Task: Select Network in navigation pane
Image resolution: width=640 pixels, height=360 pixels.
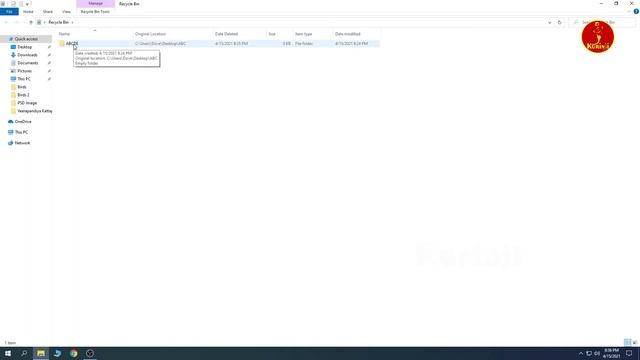Action: point(22,143)
